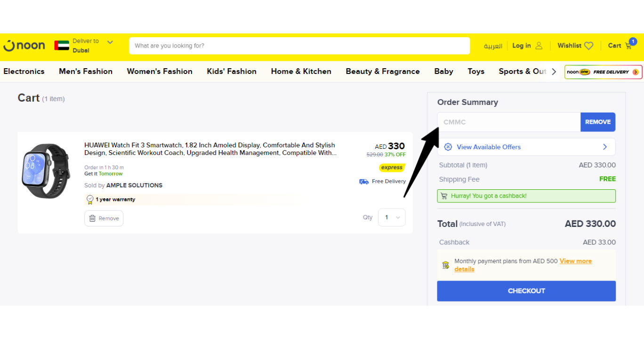Click the monthly payment plans icon
644x339 pixels.
[x=445, y=265]
